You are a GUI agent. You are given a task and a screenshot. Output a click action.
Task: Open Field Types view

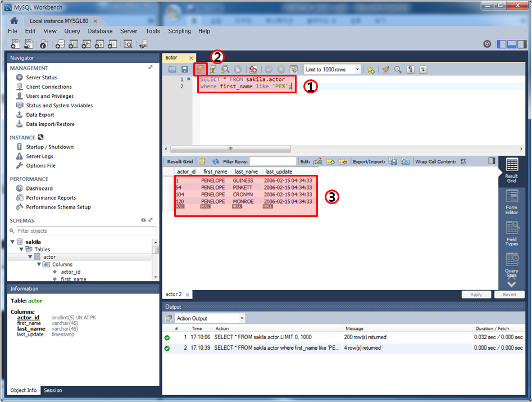tap(512, 233)
